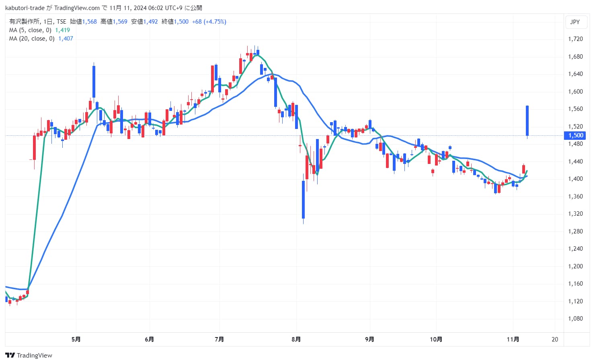The width and height of the screenshot is (595, 364).
Task: Click the 1,640 price axis label
Action: [575, 74]
